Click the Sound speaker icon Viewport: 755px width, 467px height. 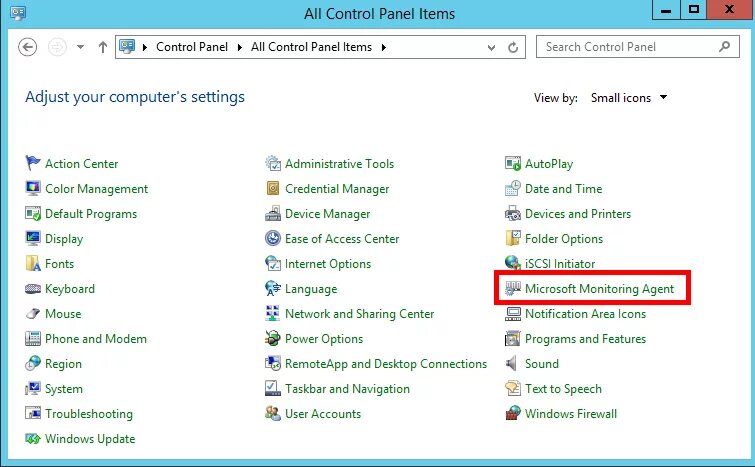click(x=511, y=363)
